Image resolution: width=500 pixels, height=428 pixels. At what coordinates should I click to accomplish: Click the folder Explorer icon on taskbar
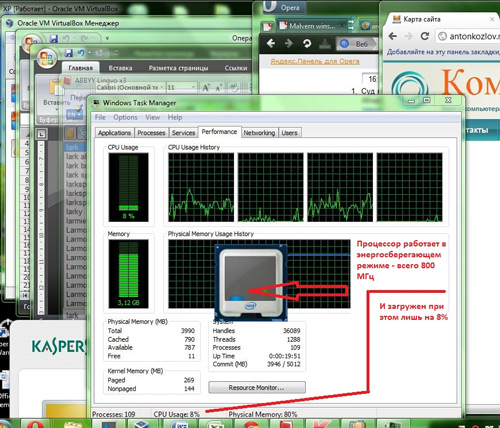73,424
